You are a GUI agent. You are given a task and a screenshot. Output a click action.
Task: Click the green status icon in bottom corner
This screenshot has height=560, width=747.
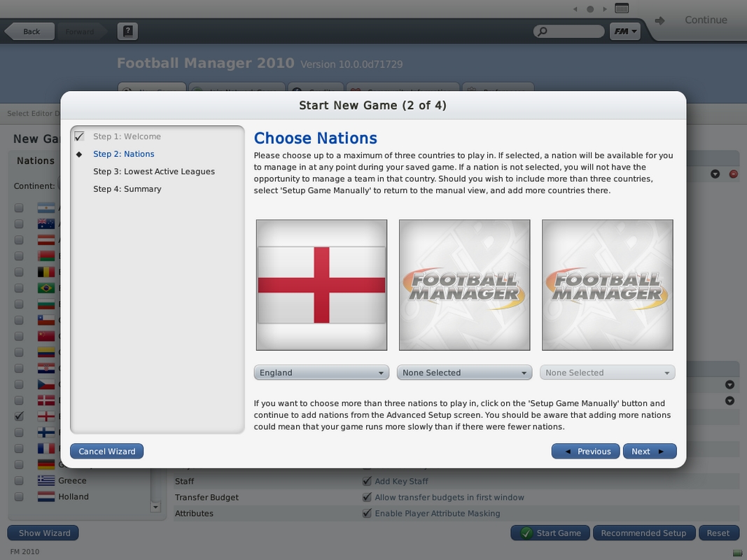pos(736,552)
